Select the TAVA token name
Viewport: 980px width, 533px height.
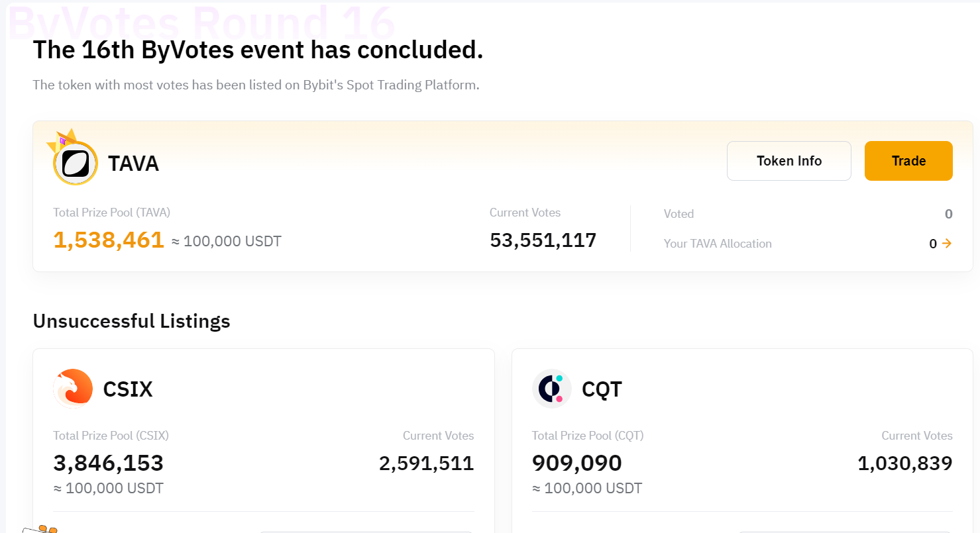[x=133, y=164]
